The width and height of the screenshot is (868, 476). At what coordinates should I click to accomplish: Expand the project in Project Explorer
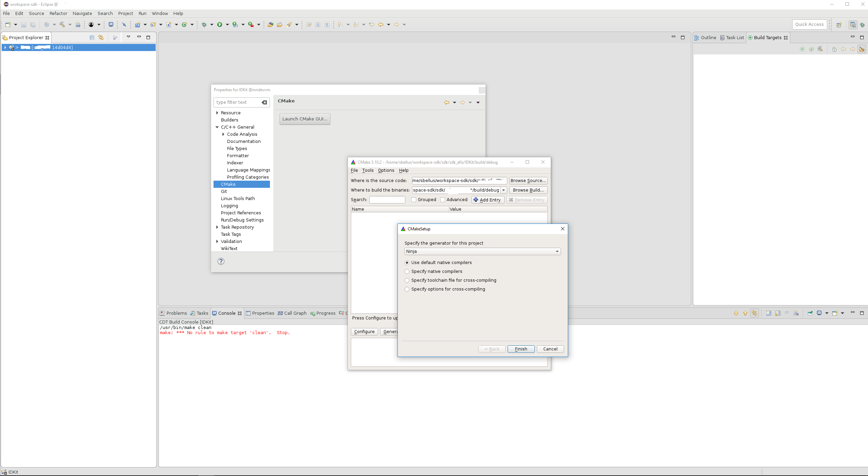[x=5, y=47]
